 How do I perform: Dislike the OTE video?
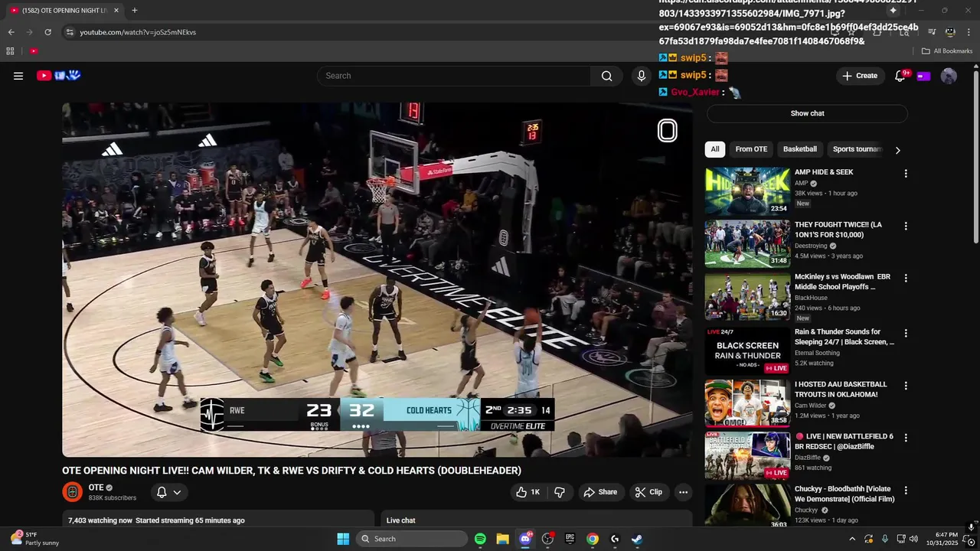559,492
